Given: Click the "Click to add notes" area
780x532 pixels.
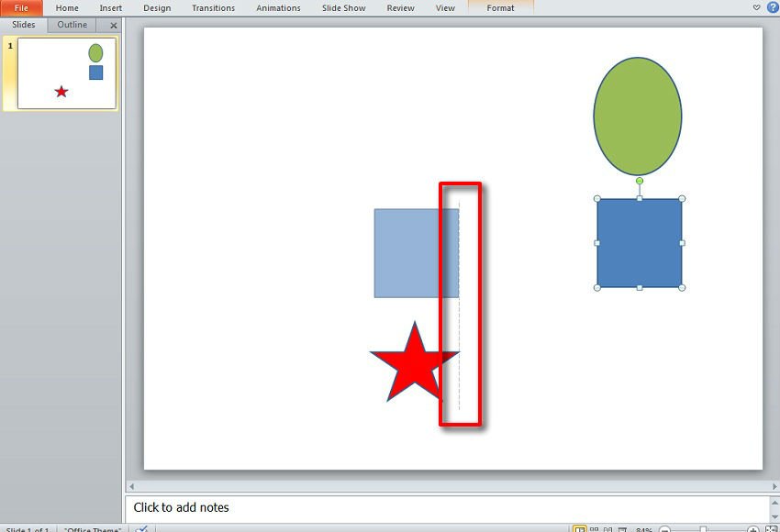Looking at the screenshot, I should tap(182, 507).
